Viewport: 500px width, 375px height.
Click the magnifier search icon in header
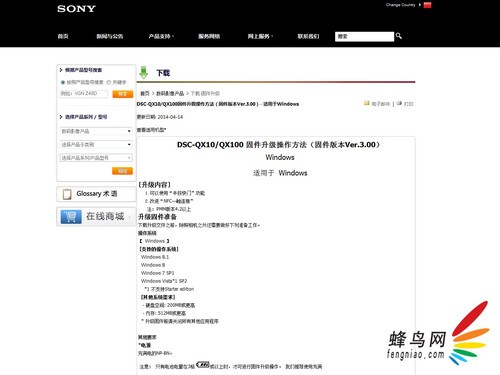[x=399, y=36]
